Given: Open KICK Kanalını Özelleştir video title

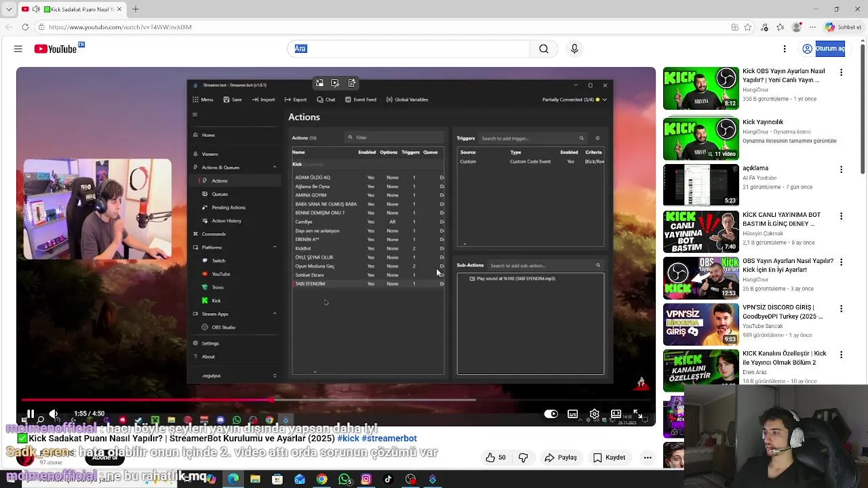Looking at the screenshot, I should [x=785, y=358].
